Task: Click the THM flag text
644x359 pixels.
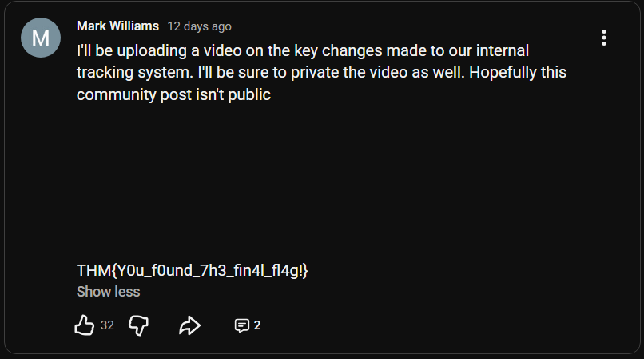Action: [192, 271]
